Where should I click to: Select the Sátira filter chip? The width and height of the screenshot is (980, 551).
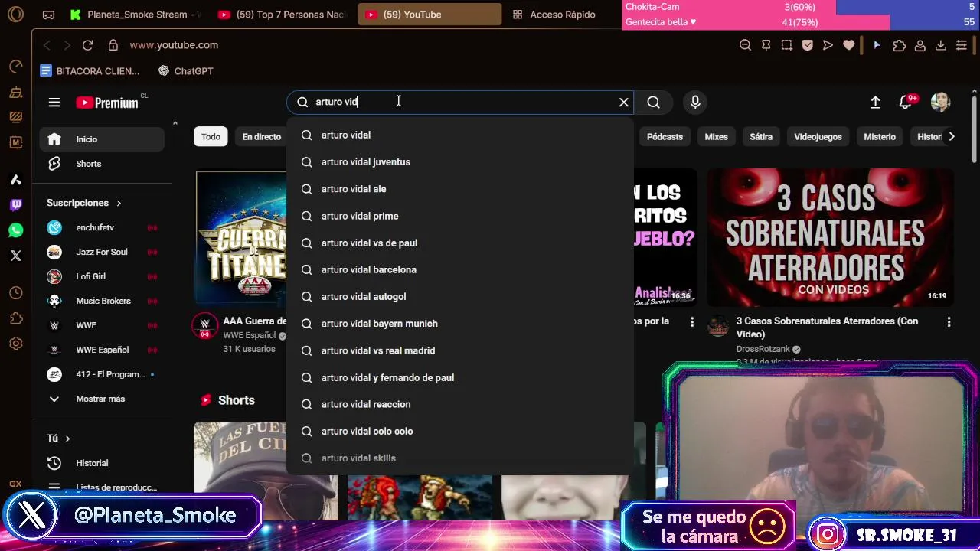(761, 137)
